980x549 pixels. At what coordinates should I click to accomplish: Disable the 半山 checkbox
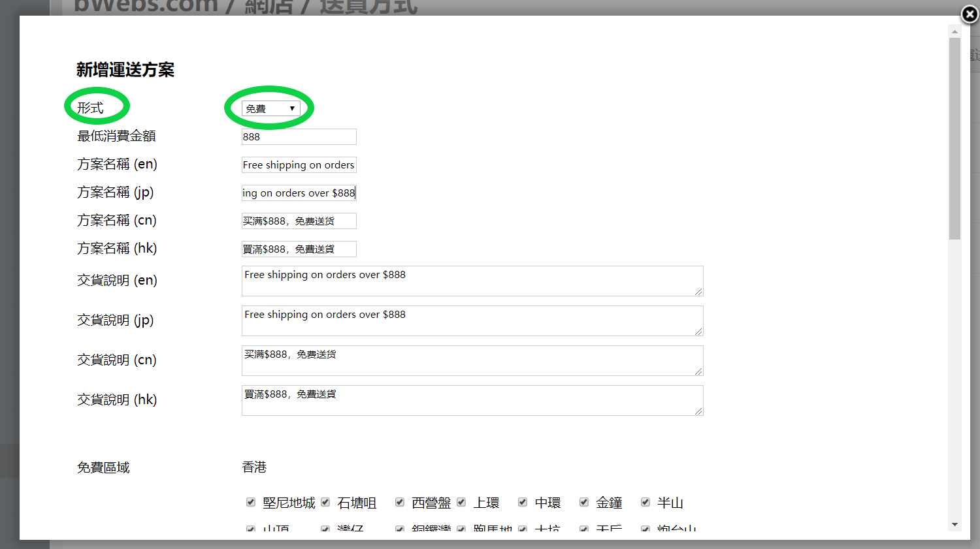645,502
